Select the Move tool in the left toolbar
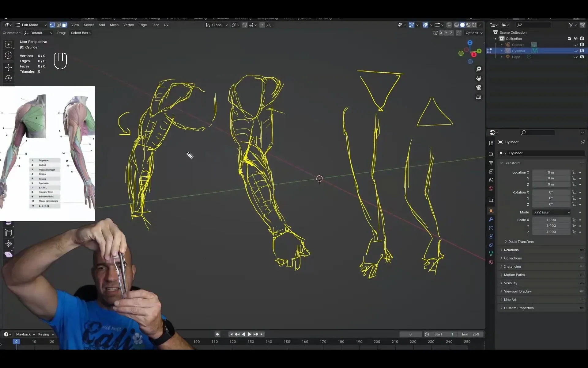588x368 pixels. 9,67
